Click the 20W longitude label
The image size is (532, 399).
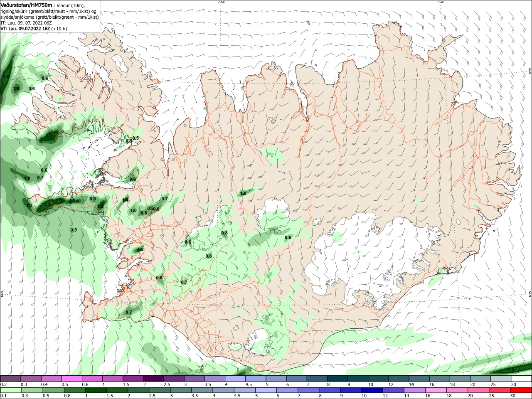point(221,2)
